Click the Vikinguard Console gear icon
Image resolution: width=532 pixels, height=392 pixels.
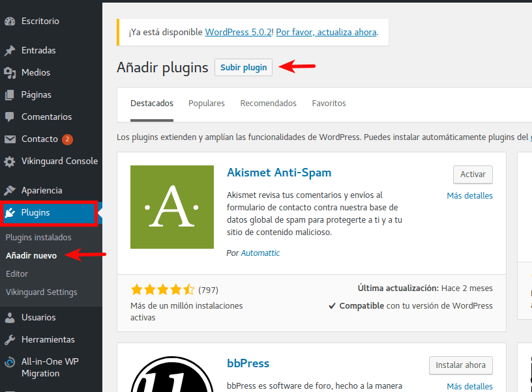point(10,161)
